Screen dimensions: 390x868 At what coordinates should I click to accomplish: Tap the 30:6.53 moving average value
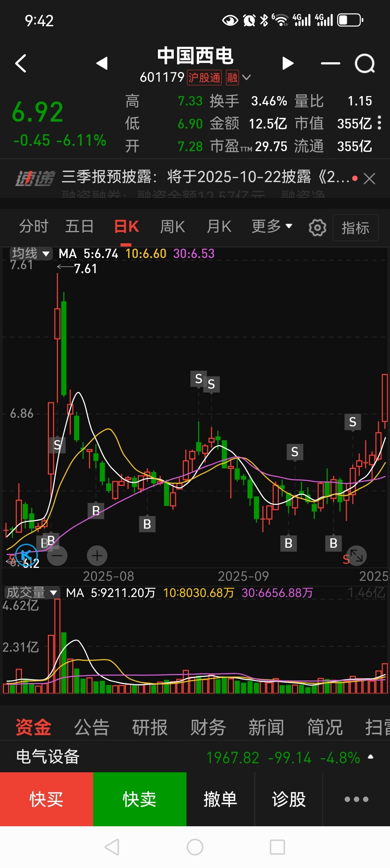tap(194, 254)
